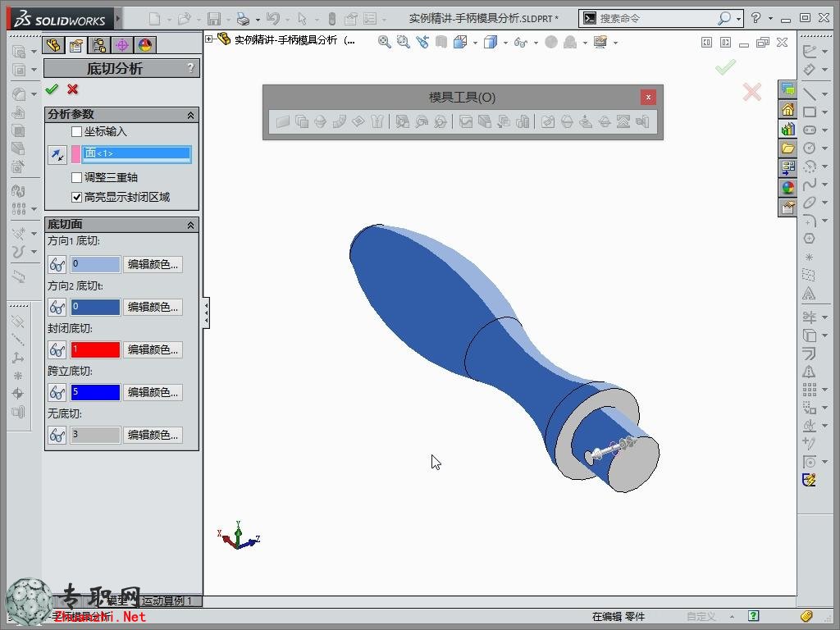Open the Rectangle tool dropdown arrow

click(825, 112)
